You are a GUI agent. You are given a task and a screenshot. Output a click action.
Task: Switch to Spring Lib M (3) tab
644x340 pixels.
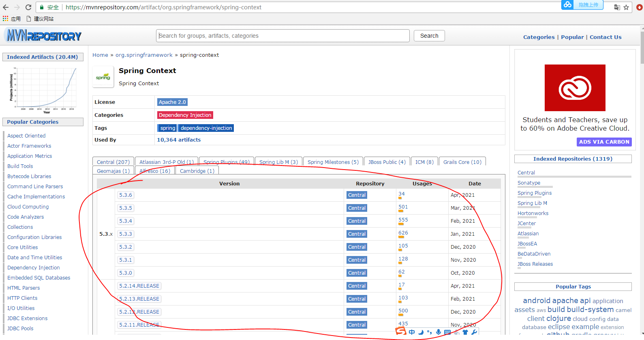(278, 161)
